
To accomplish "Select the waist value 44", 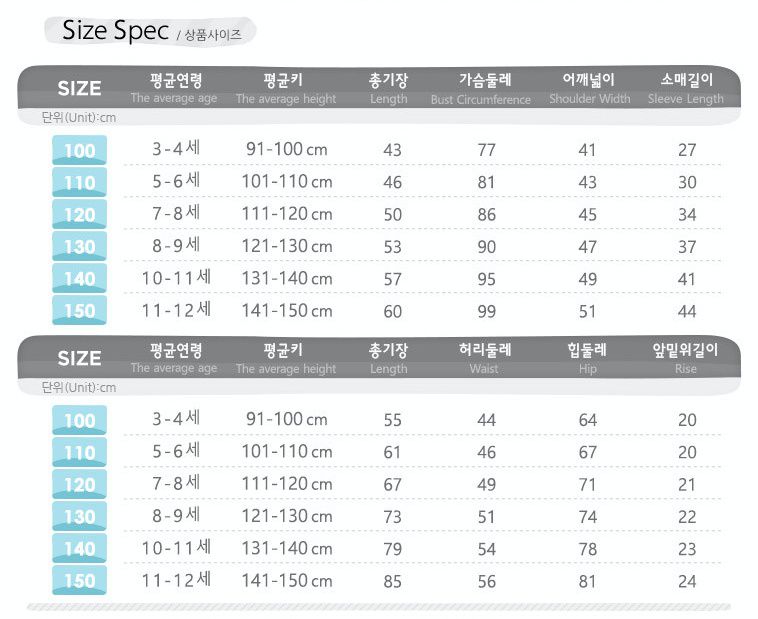I will point(487,420).
